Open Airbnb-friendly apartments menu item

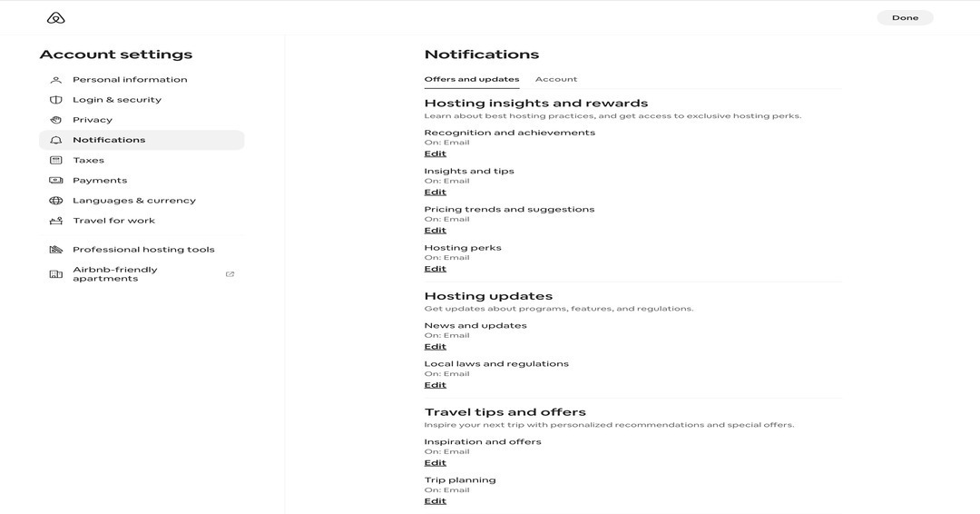point(115,274)
